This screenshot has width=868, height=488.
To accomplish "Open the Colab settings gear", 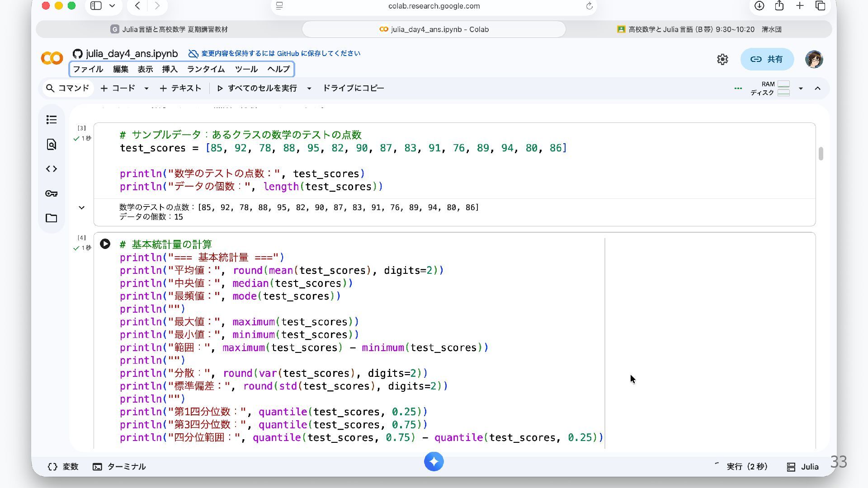I will click(722, 59).
